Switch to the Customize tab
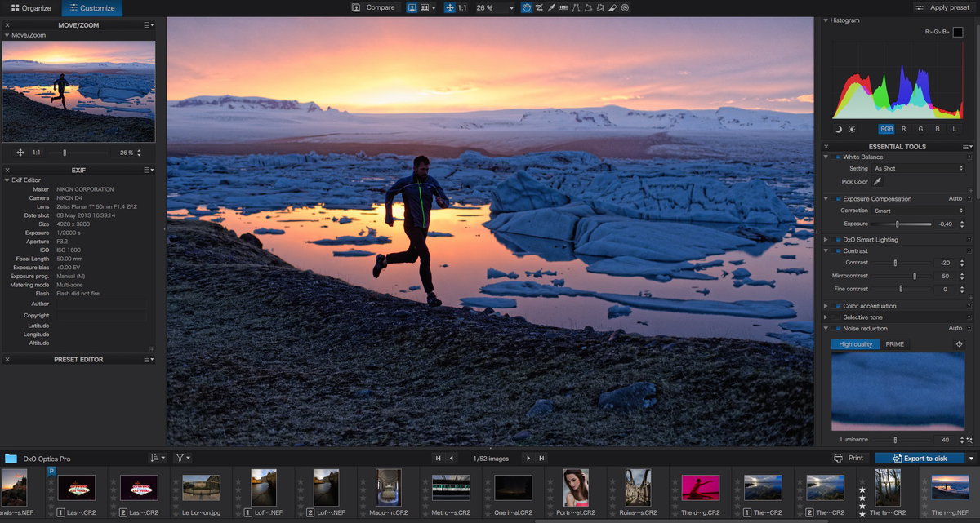980x523 pixels. coord(91,8)
